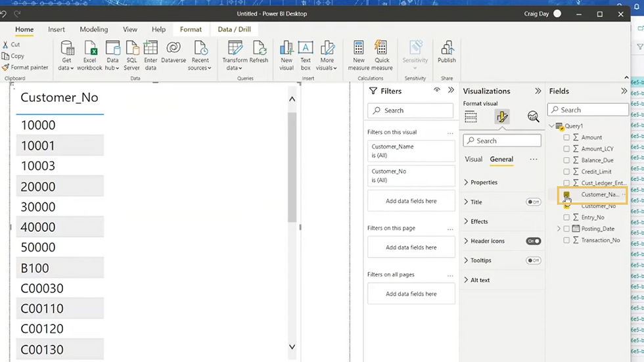Open the View ribbon tab

coord(130,30)
